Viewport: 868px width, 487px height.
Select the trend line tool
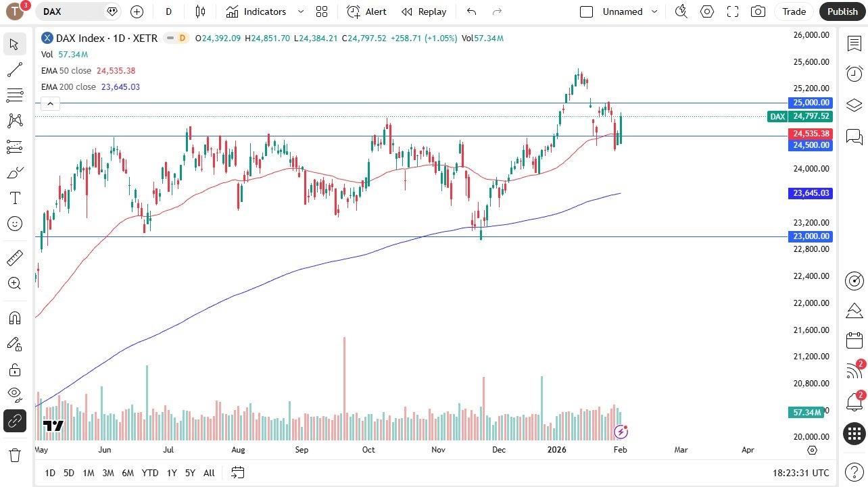click(x=14, y=69)
